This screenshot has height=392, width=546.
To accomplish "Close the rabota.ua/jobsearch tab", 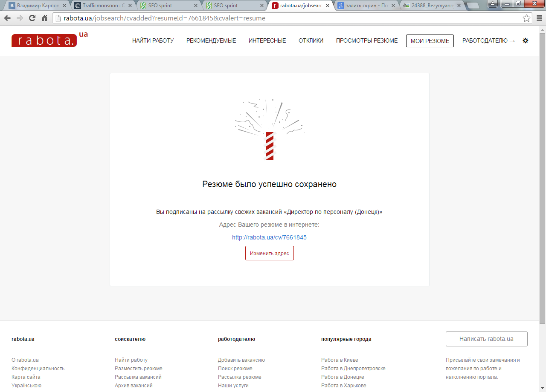I will 328,6.
